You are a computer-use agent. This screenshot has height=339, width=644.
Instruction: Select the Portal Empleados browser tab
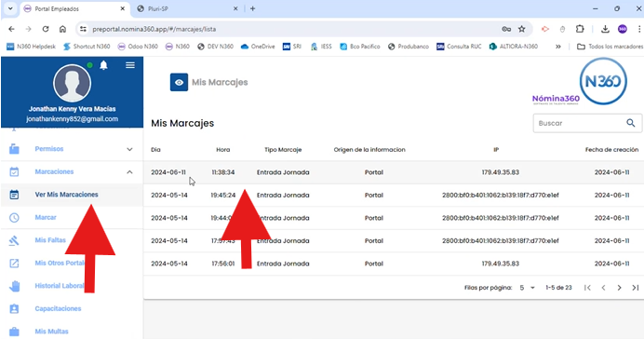(x=74, y=8)
